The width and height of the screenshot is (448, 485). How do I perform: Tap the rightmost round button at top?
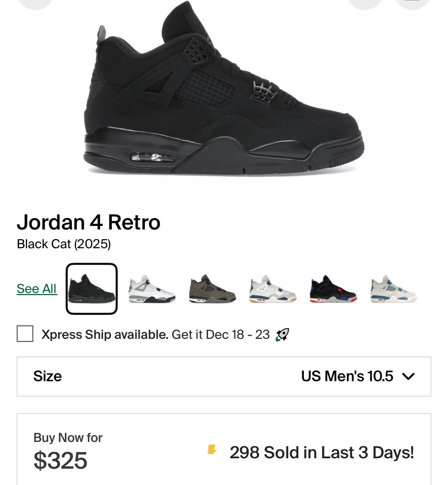(x=413, y=3)
